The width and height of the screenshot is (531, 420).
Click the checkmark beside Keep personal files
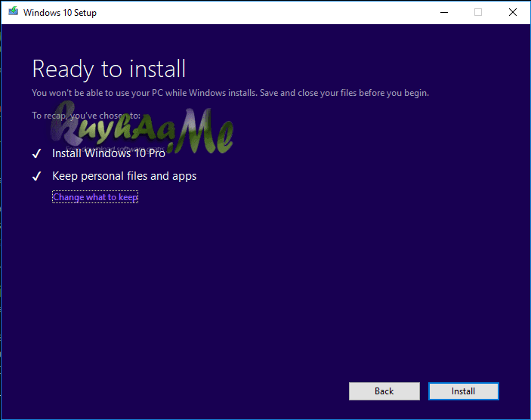click(36, 176)
